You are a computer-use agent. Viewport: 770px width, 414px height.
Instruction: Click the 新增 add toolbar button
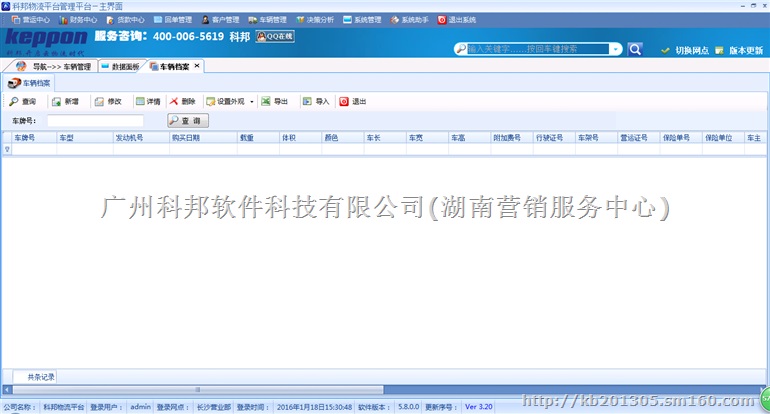[x=65, y=102]
